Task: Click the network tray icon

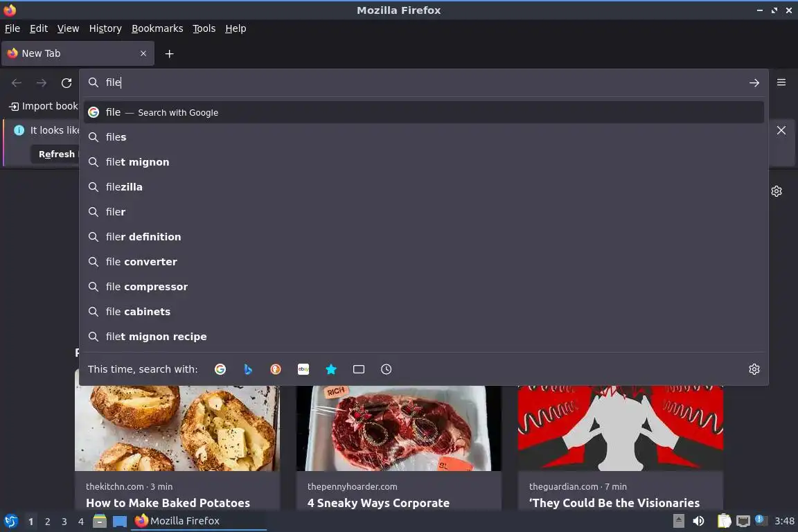Action: pos(743,521)
